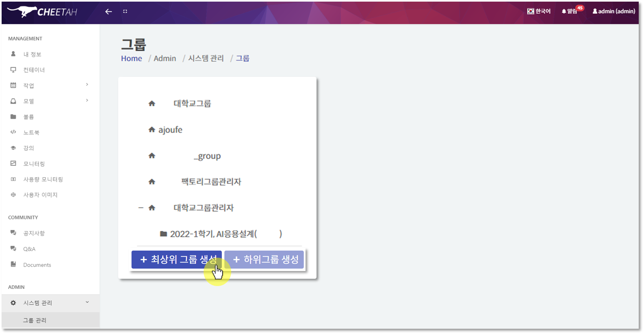Viewport: 644px width, 334px height.
Task: Open 모니터링 menu item
Action: point(34,164)
